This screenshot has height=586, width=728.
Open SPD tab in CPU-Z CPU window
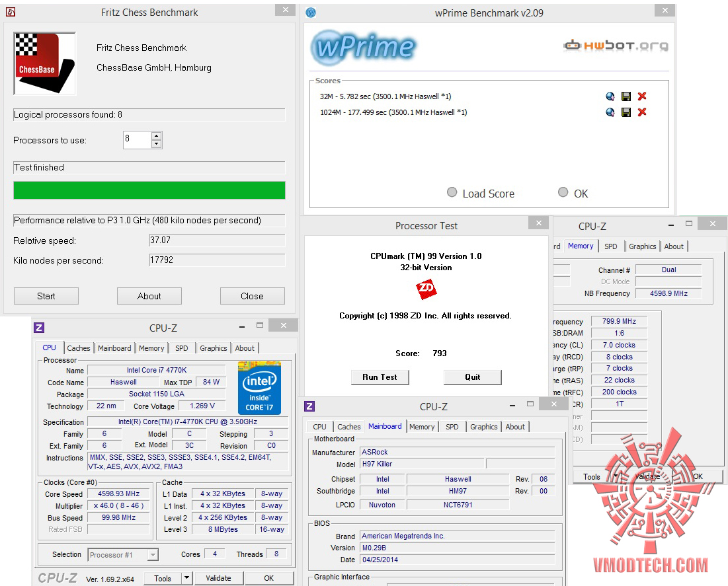point(182,348)
